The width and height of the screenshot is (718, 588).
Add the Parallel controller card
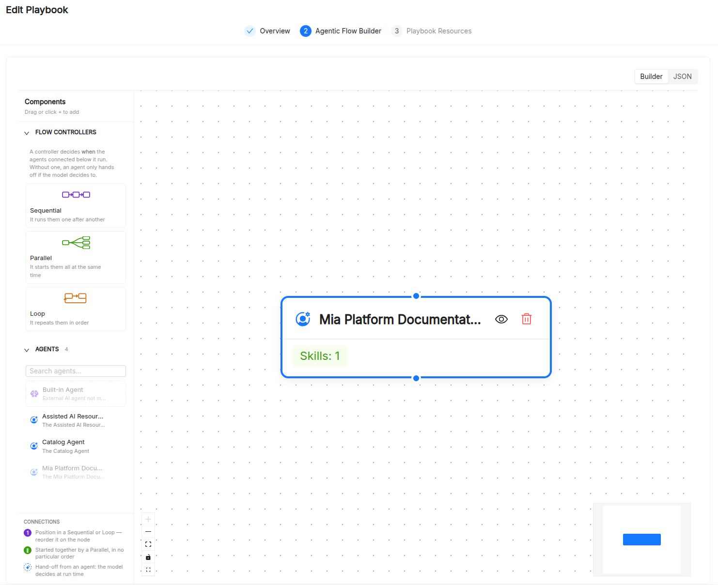click(x=76, y=257)
